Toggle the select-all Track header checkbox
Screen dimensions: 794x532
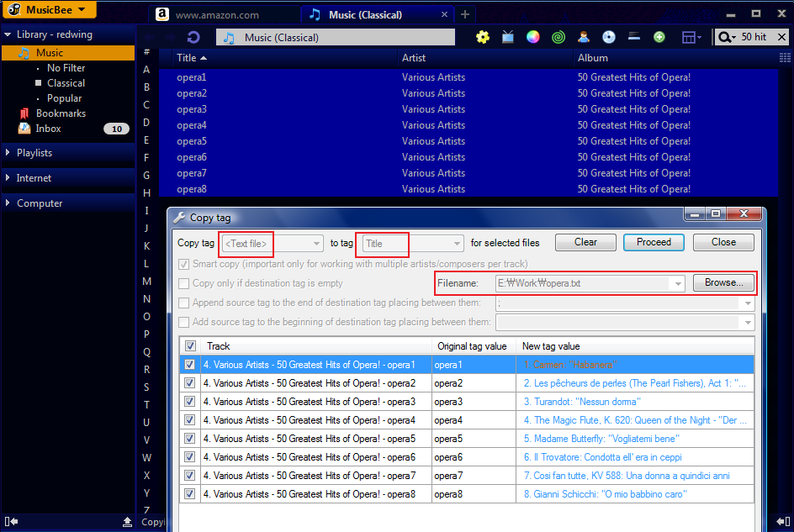pyautogui.click(x=190, y=346)
